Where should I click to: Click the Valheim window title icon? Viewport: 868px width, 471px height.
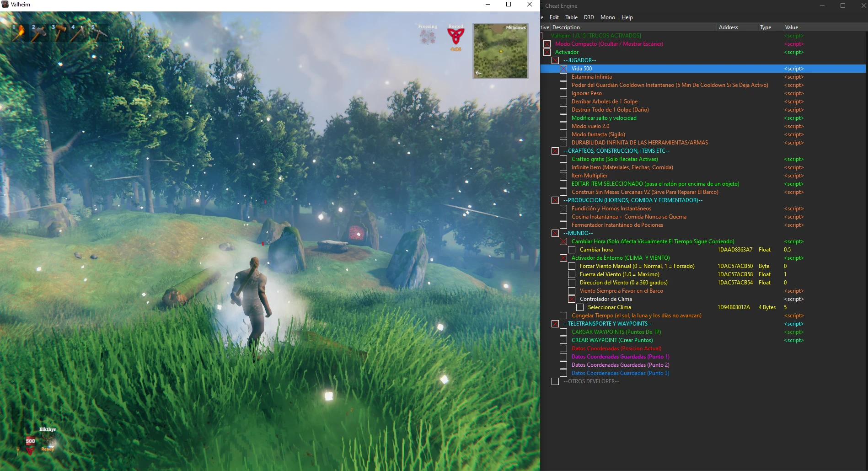tap(5, 5)
